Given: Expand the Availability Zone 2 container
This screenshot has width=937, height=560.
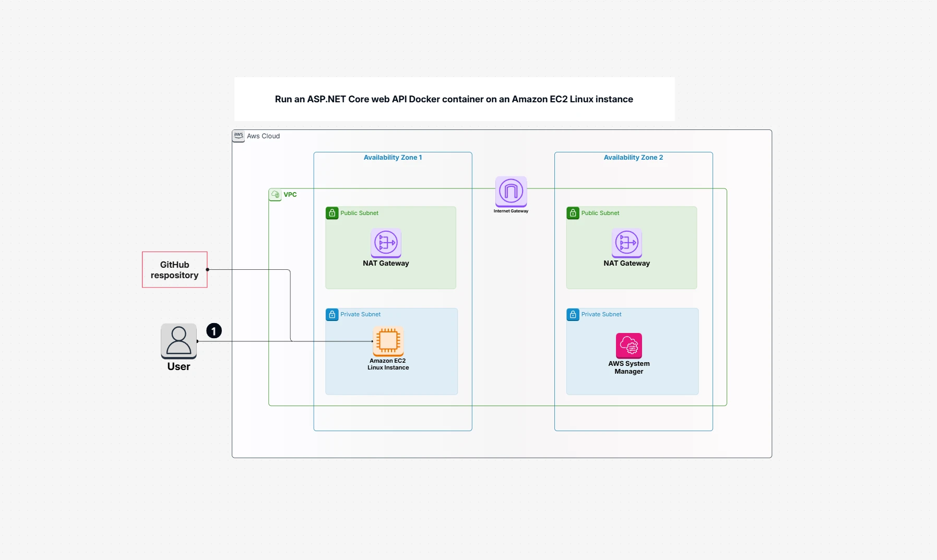Looking at the screenshot, I should pyautogui.click(x=633, y=291).
